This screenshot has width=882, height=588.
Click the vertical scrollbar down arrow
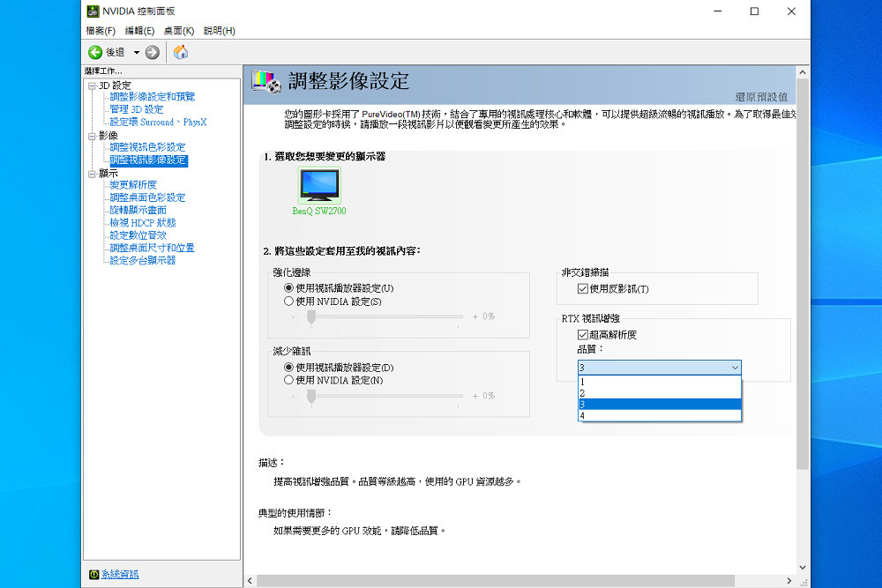[x=803, y=567]
